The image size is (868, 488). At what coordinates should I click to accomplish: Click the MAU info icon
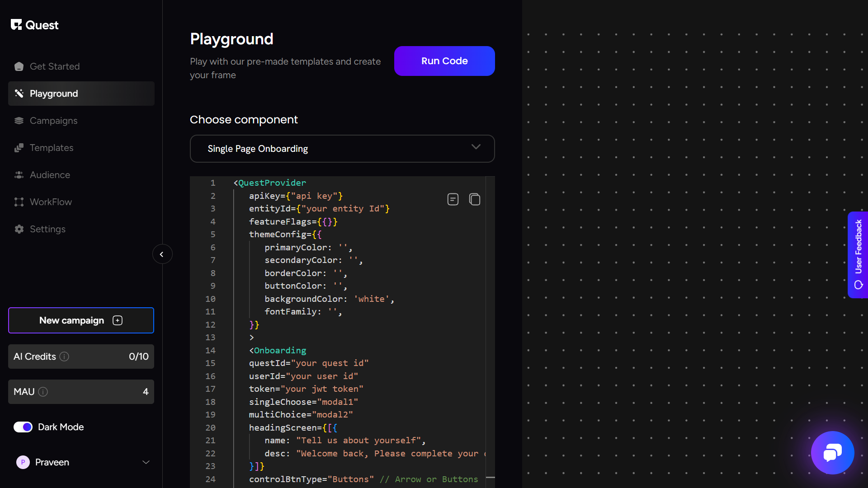(x=43, y=392)
